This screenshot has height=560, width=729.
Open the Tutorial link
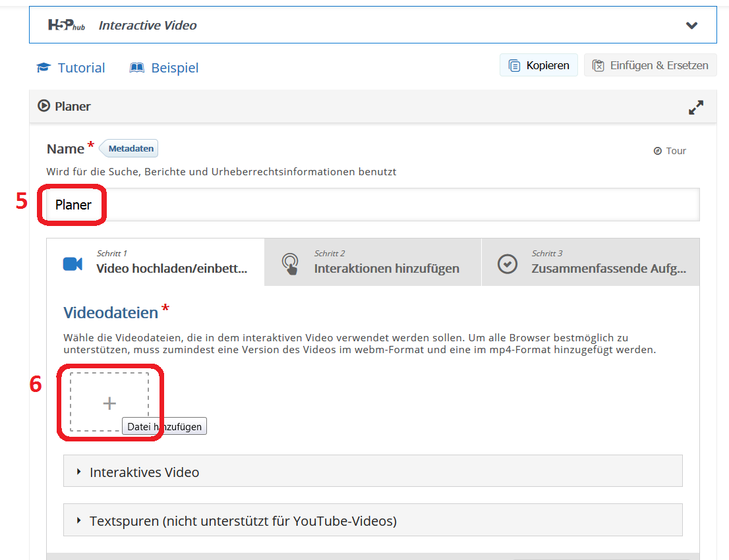point(80,68)
